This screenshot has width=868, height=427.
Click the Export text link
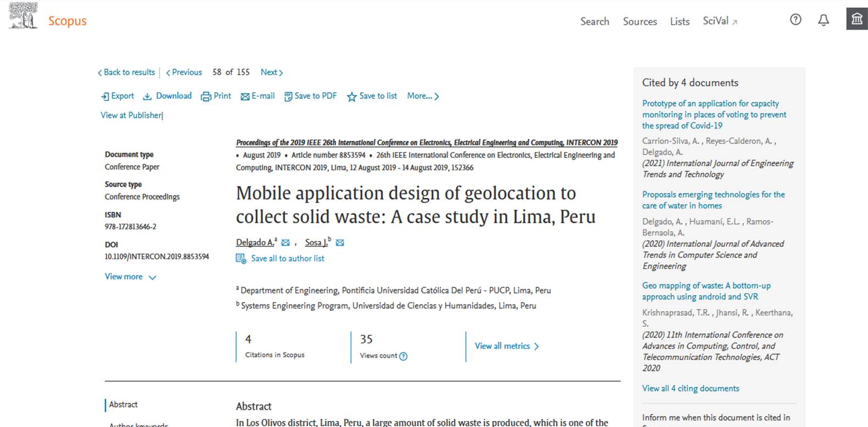122,96
